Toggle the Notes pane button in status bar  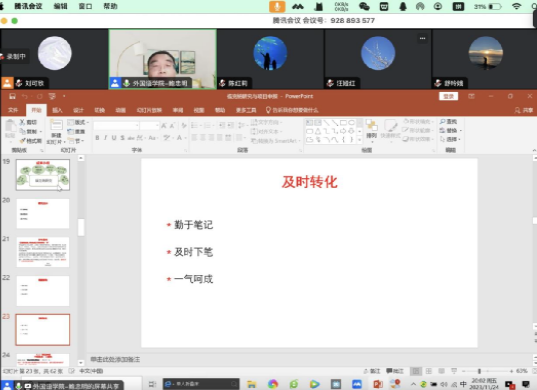coord(371,371)
